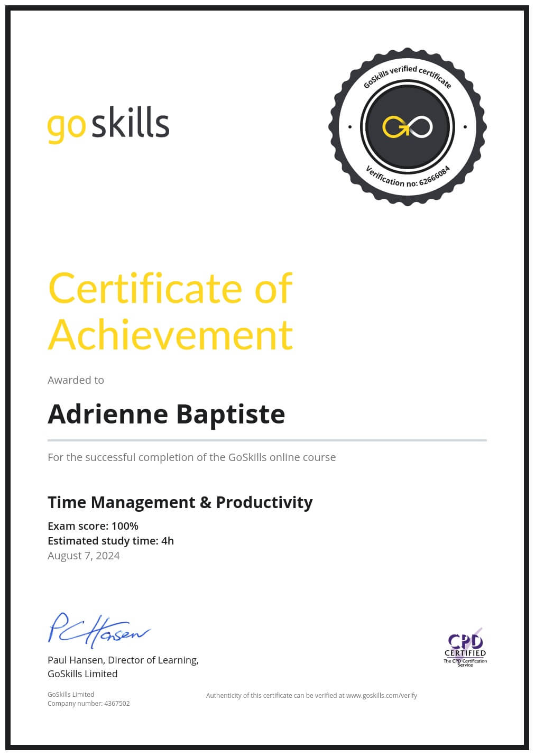535x756 pixels.
Task: Click the CPD Certified logo
Action: tap(465, 648)
